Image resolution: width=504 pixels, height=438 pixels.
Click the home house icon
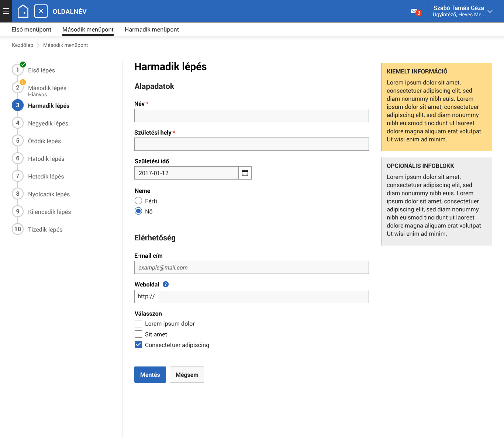pyautogui.click(x=23, y=11)
